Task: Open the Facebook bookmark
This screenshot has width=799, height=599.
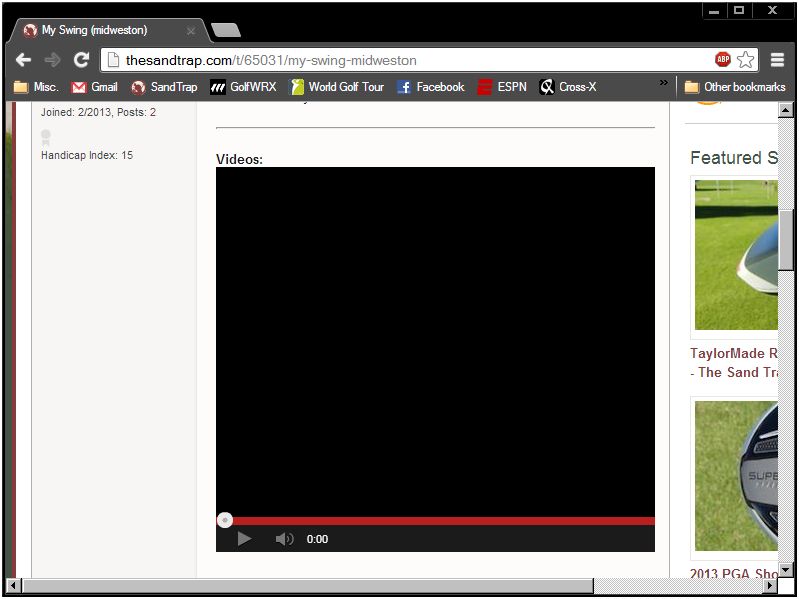Action: (430, 87)
